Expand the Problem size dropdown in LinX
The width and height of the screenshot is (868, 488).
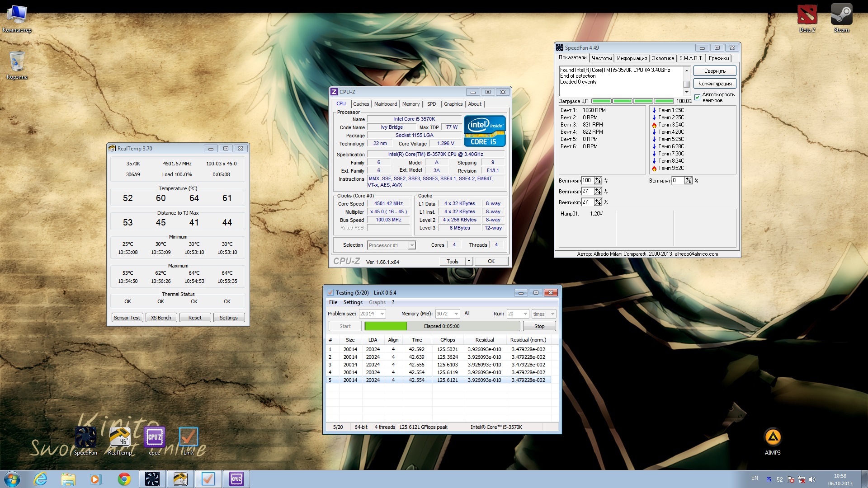(x=382, y=314)
